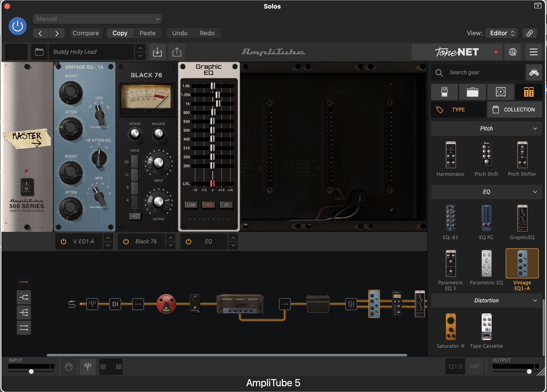Select the rack effects gear category icon

[x=529, y=92]
